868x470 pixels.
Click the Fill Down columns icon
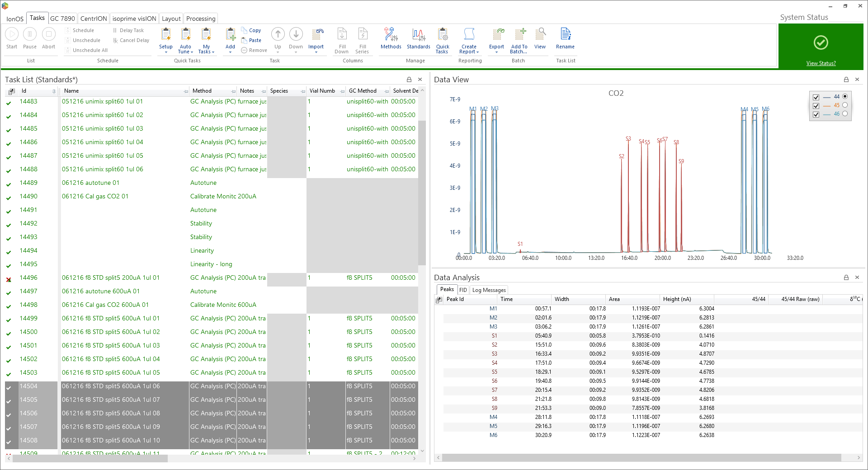click(342, 40)
